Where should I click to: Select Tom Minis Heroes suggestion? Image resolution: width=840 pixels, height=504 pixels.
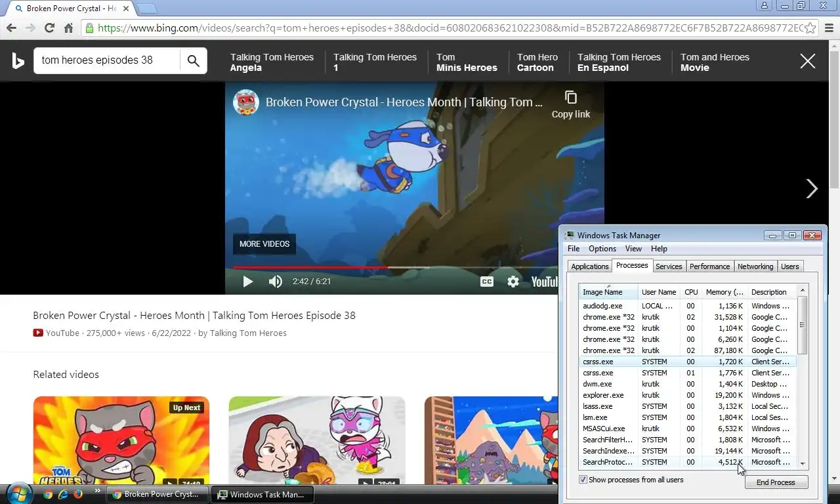(x=467, y=62)
